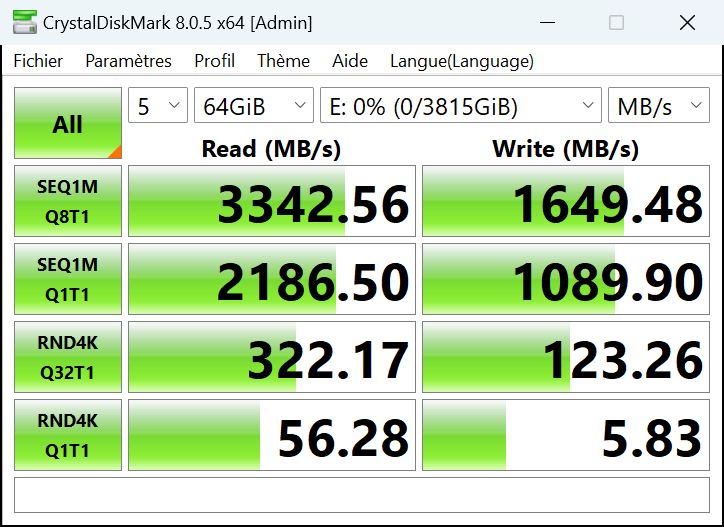Open the Paramètres menu
This screenshot has width=724, height=527.
128,61
